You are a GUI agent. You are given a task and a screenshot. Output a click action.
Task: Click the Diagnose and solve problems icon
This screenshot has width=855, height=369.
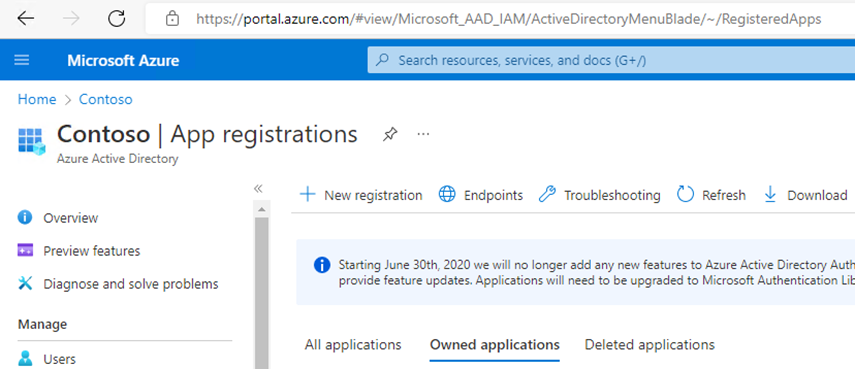click(25, 283)
